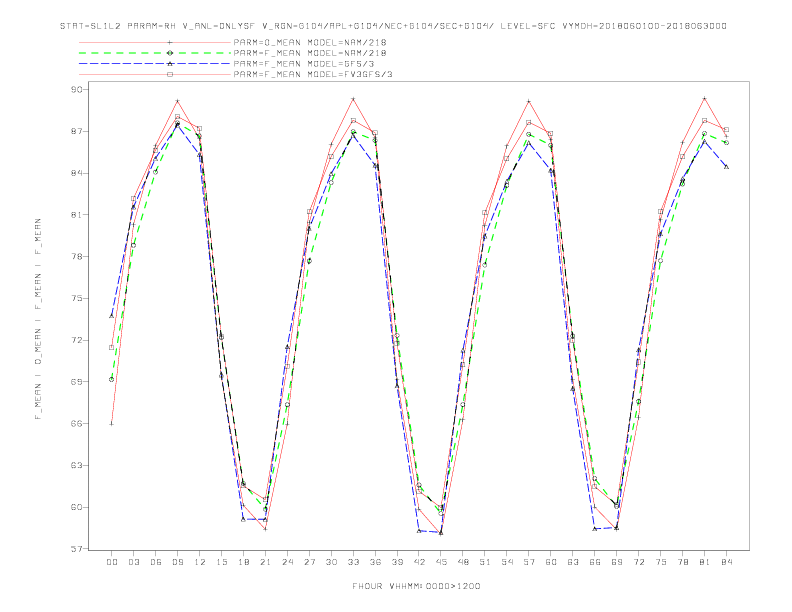The height and width of the screenshot is (612, 792).
Task: Click the vertical y-axis title F_MEAN | O_MEAN
Action: [38, 319]
